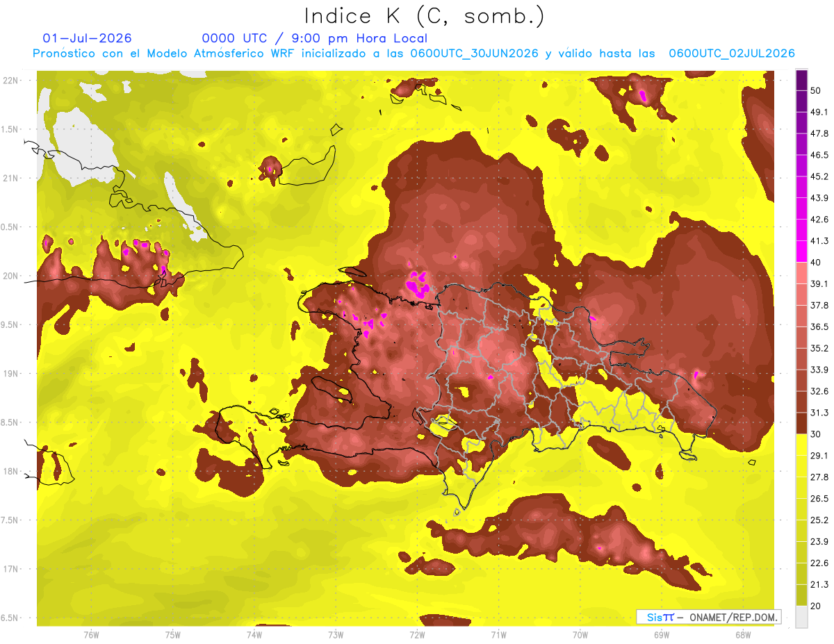Click the '18N' latitude label
Viewport: 834px width, 644px height.
click(x=10, y=471)
